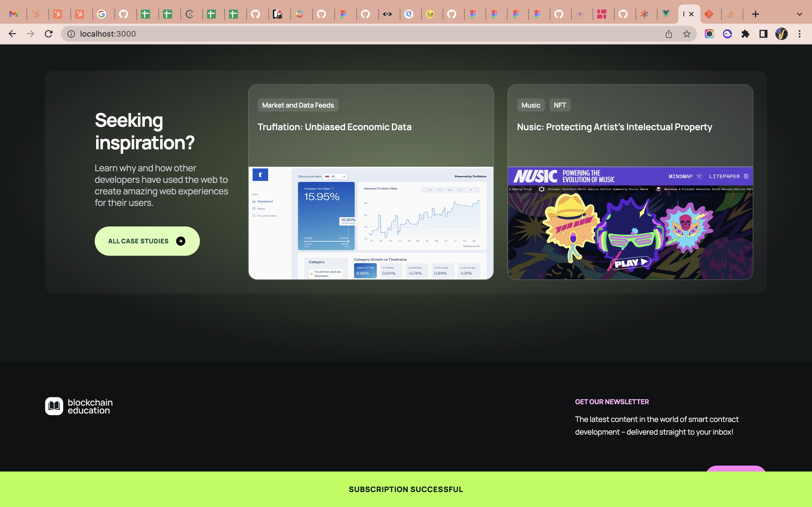Select the NFT tag on the Nusic card

(x=560, y=104)
